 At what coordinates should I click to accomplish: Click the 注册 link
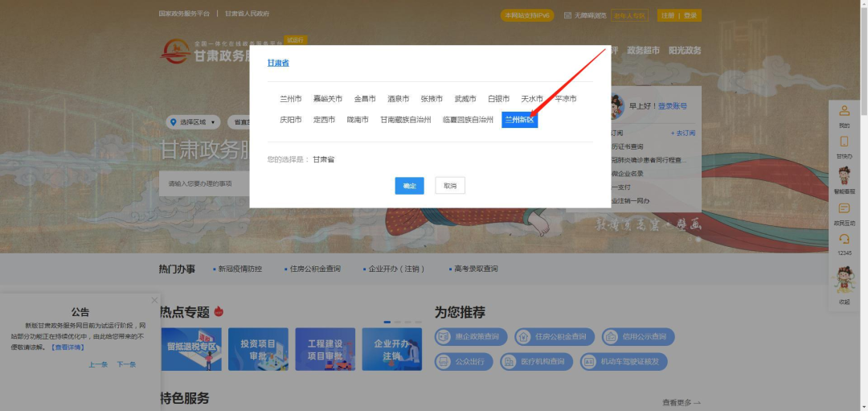pyautogui.click(x=668, y=15)
